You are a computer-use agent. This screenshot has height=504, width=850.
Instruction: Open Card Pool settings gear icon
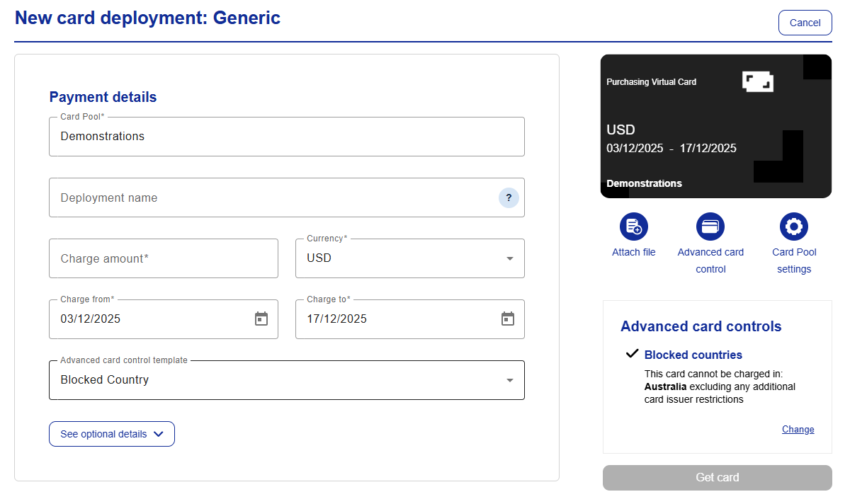pyautogui.click(x=794, y=227)
